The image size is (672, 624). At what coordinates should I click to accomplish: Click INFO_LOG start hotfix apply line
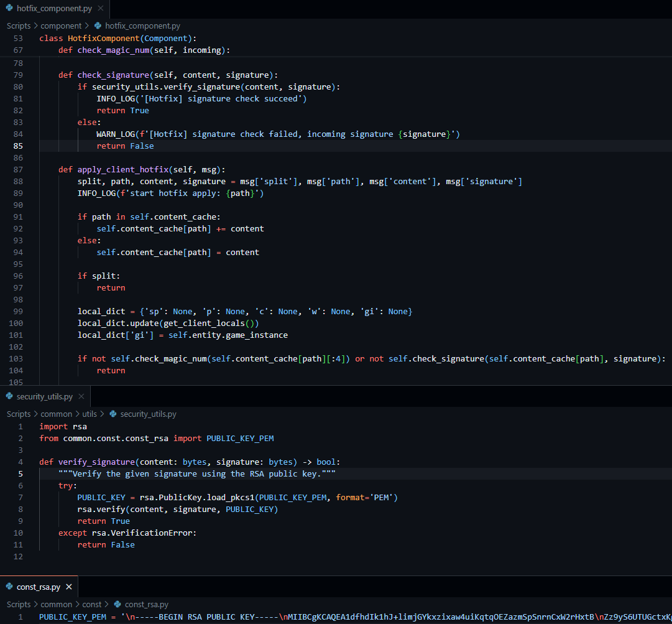(170, 193)
